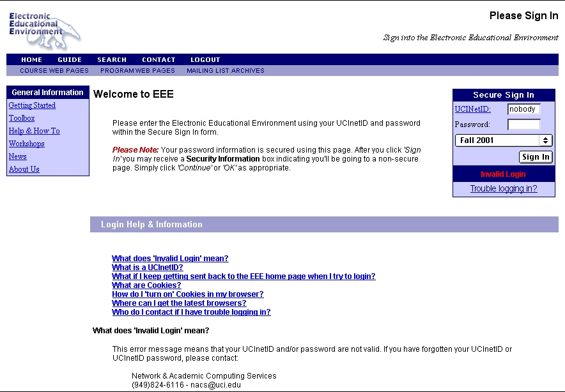Open Mailing List Archives
The height and width of the screenshot is (392, 565).
[x=225, y=71]
